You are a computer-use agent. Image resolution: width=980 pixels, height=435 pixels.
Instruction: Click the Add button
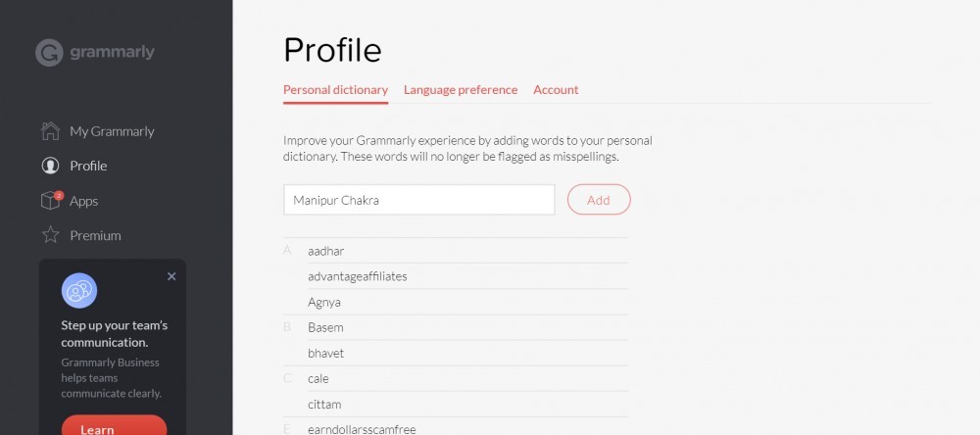tap(599, 200)
